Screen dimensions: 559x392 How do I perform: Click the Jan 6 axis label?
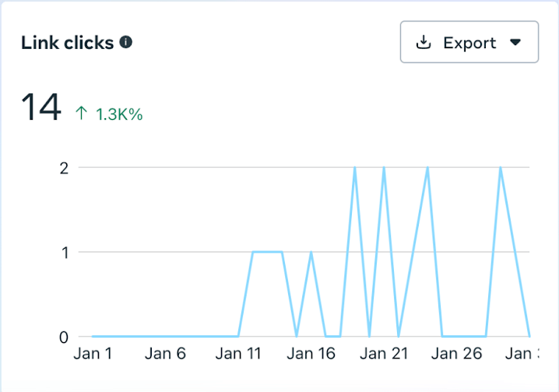coord(165,354)
